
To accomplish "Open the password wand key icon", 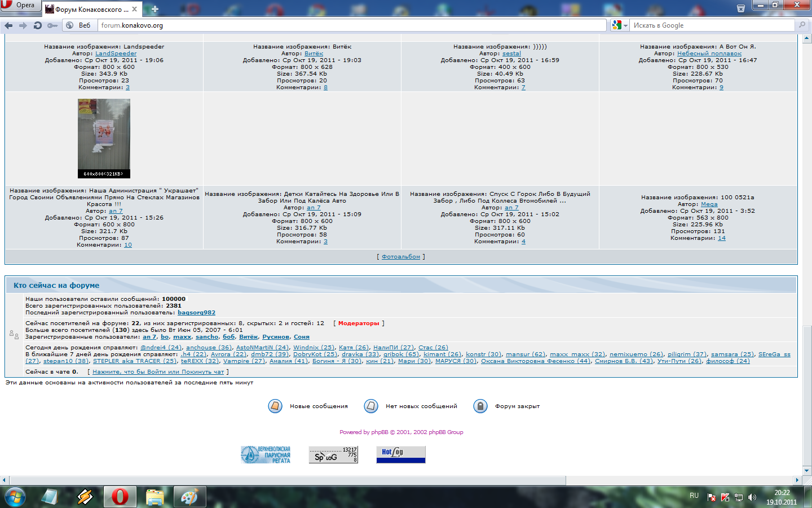I will (52, 25).
